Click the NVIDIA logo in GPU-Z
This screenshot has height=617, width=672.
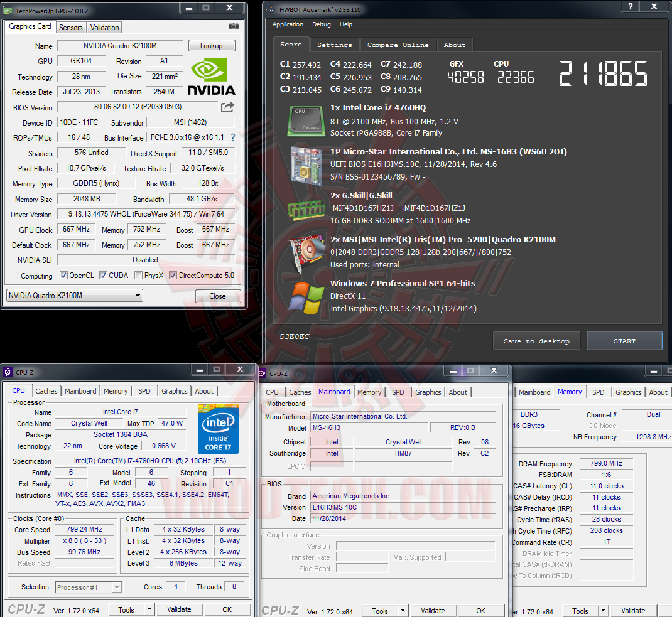point(211,76)
